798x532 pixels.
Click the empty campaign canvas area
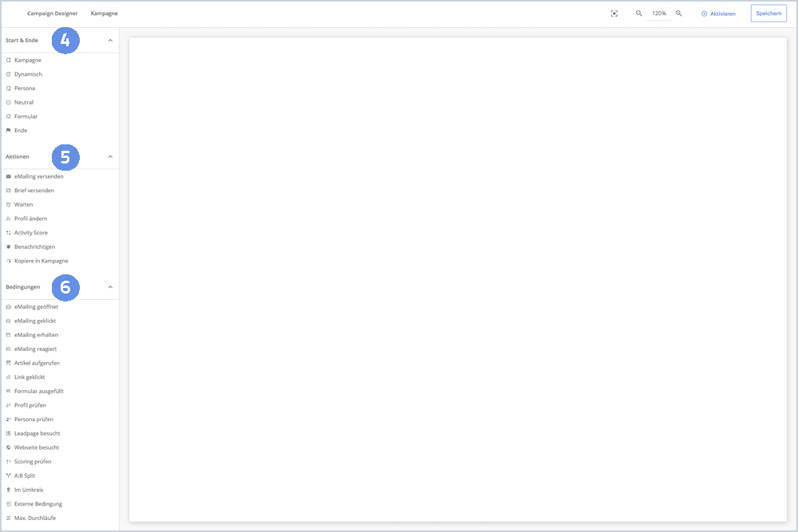coord(458,279)
